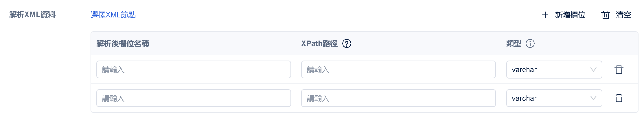Open the second row varchar type dropdown
This screenshot has height=131, width=644.
point(550,98)
